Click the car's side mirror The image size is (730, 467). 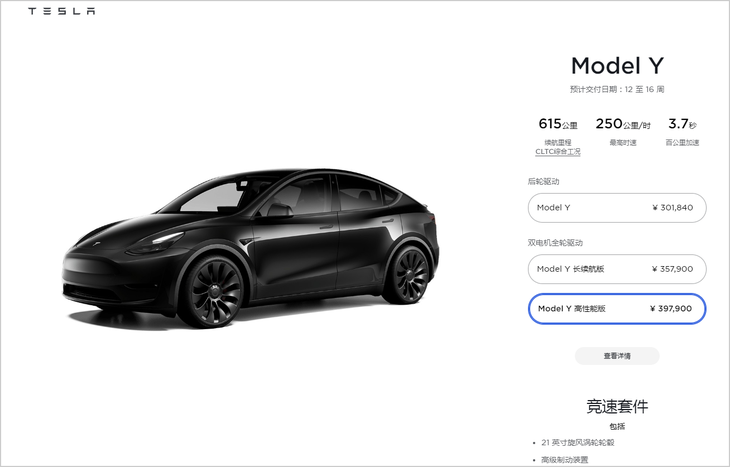(x=277, y=211)
